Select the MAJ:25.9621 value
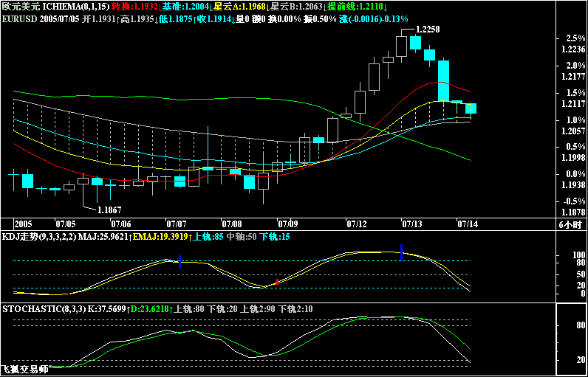Screen dimensions: 588x377 pos(104,237)
